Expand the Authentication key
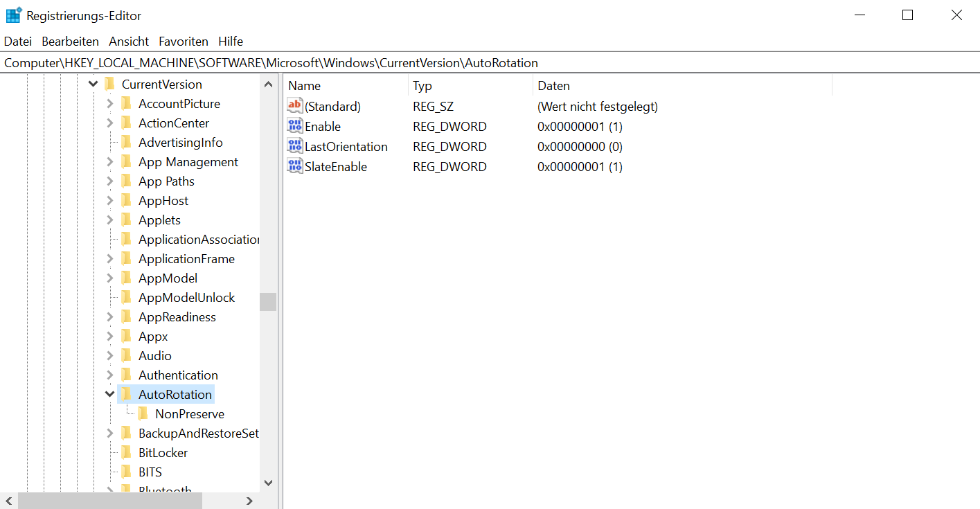980x509 pixels. (109, 375)
